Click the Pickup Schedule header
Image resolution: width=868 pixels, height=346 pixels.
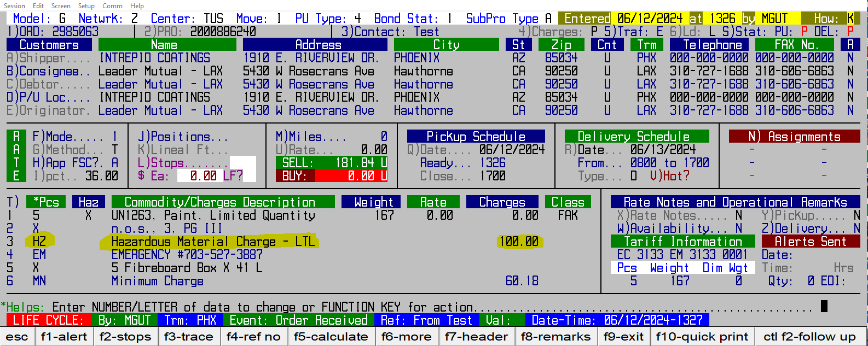pos(476,137)
